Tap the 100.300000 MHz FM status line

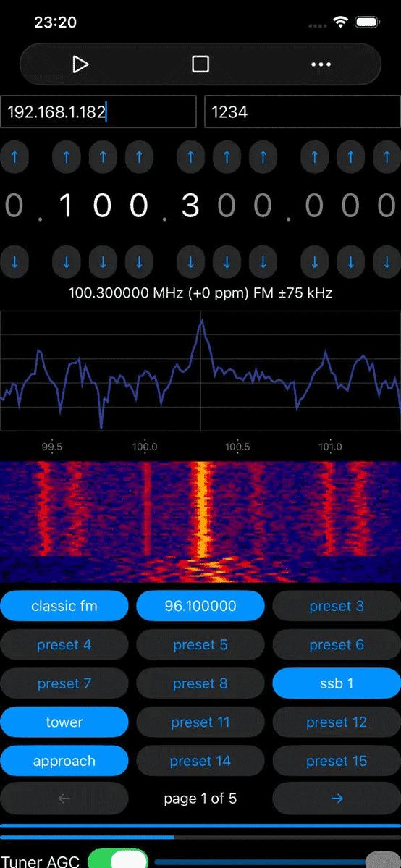point(200,293)
